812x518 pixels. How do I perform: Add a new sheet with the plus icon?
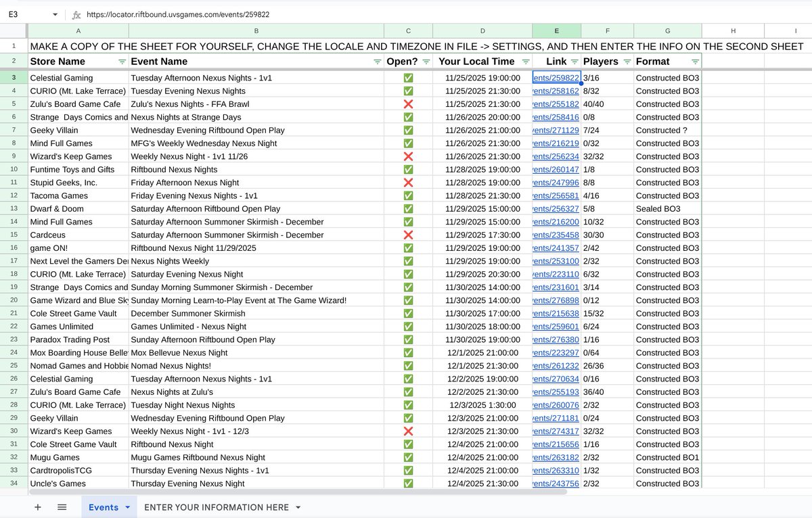pyautogui.click(x=37, y=507)
